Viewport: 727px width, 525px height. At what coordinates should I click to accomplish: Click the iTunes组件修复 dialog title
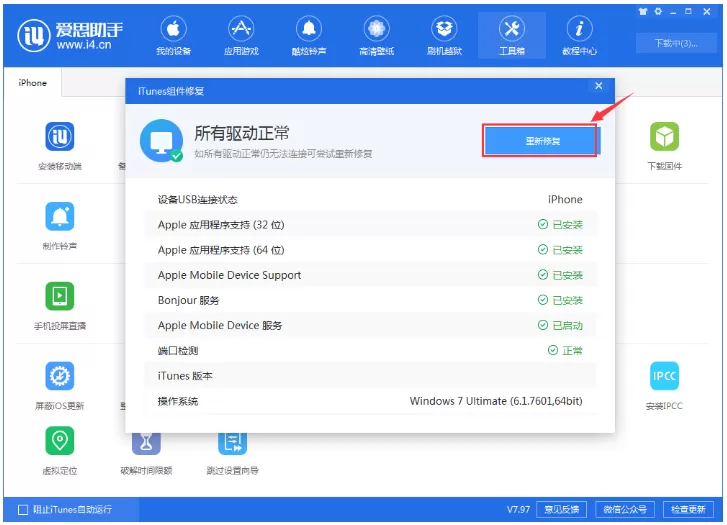[x=171, y=91]
